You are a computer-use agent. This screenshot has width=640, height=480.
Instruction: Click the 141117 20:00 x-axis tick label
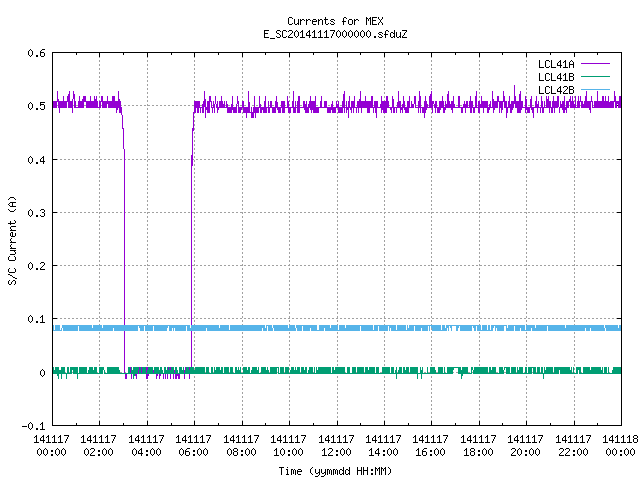(x=525, y=446)
